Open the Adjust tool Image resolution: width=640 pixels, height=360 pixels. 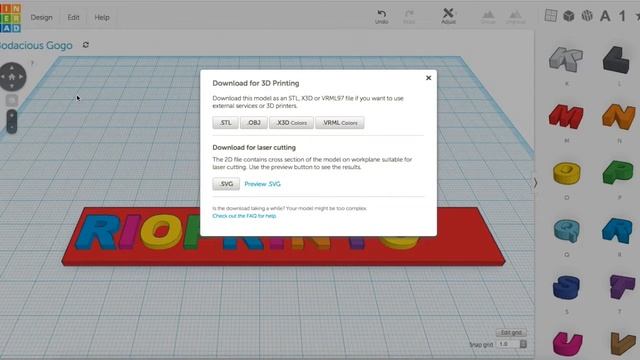pyautogui.click(x=448, y=16)
